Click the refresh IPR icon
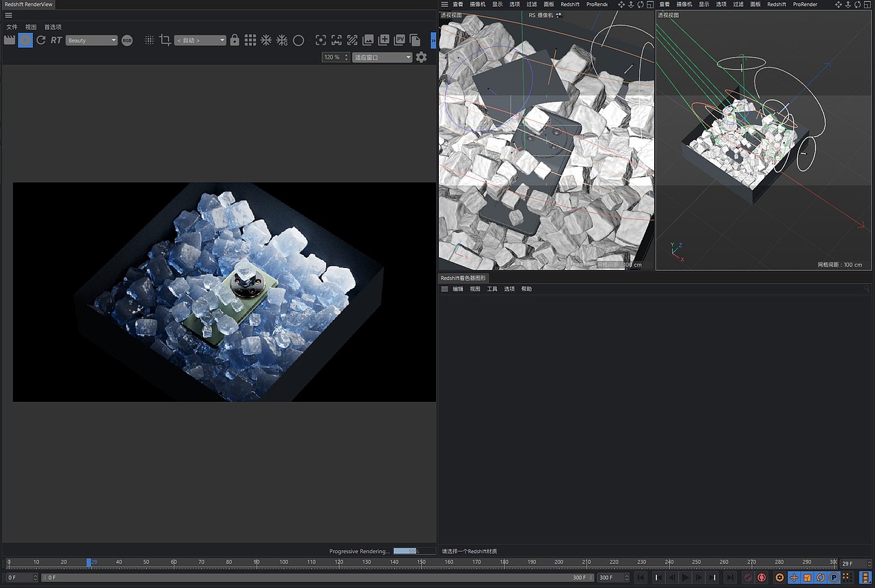Screen dimensions: 875x588 pos(41,40)
